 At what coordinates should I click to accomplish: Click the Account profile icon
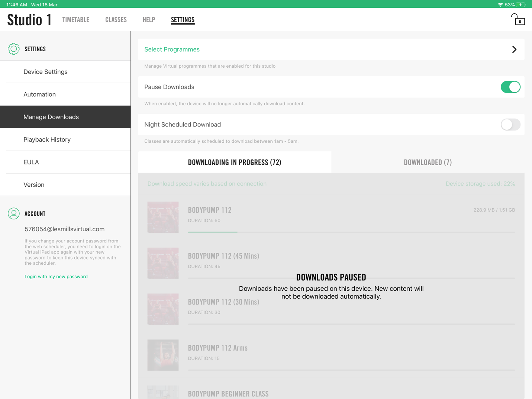click(x=14, y=213)
